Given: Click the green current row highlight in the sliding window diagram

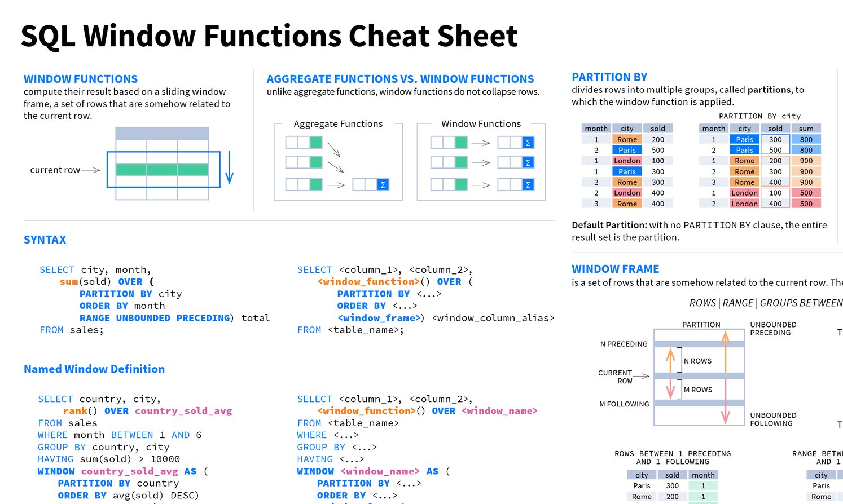Looking at the screenshot, I should pyautogui.click(x=161, y=169).
